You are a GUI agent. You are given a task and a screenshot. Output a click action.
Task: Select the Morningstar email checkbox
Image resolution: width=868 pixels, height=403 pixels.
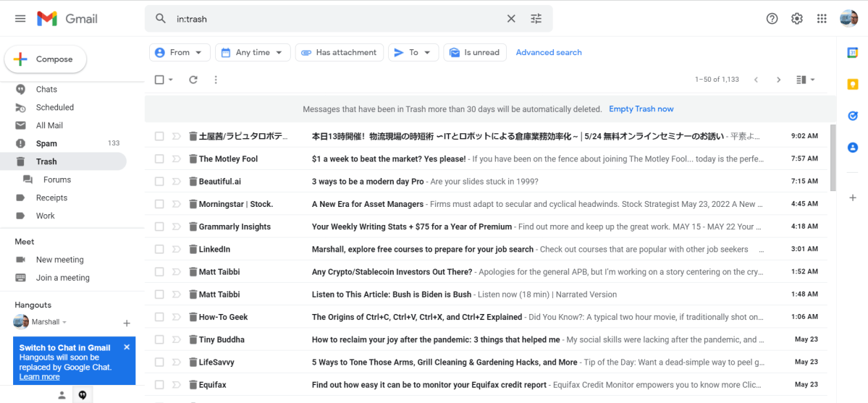click(159, 204)
